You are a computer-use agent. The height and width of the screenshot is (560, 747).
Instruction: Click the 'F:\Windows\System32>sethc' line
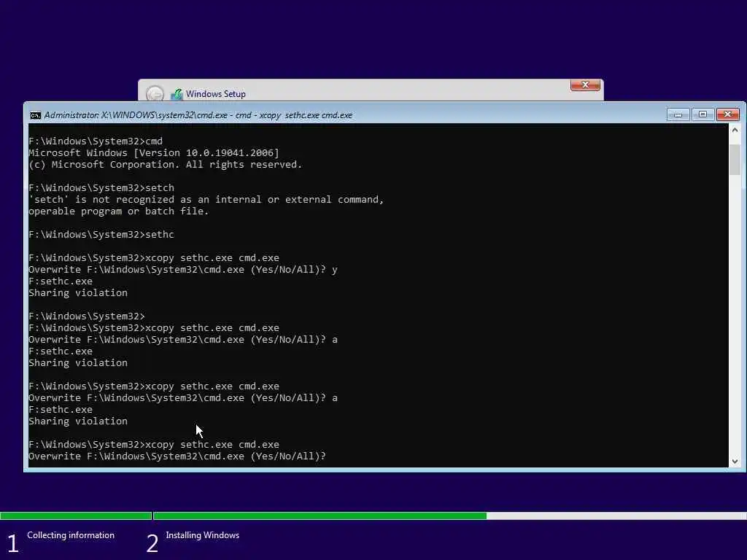101,235
